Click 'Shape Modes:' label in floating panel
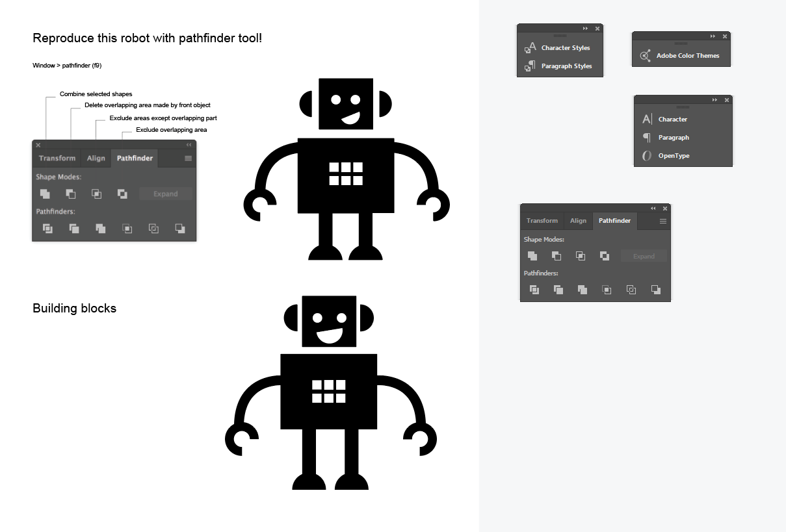Viewport: 786px width, 532px height. click(x=544, y=240)
